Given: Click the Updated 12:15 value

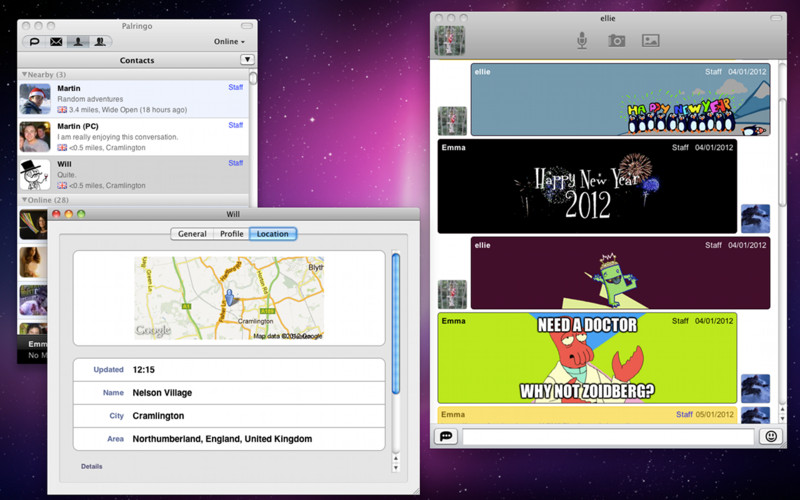Looking at the screenshot, I should click(144, 370).
